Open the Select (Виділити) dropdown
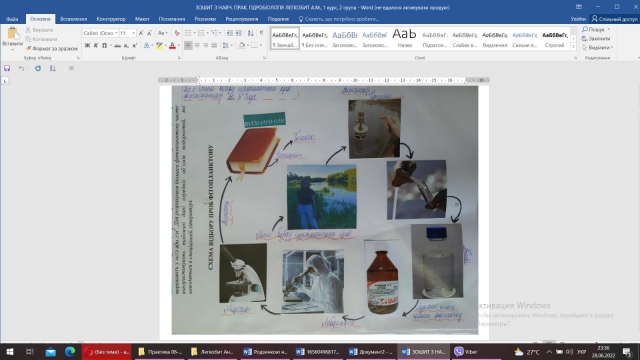Screen dimensions: 640x360 tap(597, 47)
